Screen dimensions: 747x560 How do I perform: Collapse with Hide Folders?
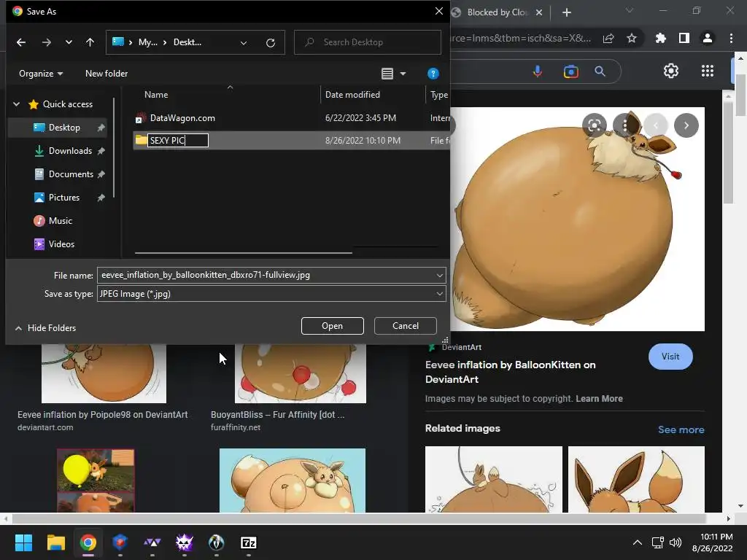[46, 328]
